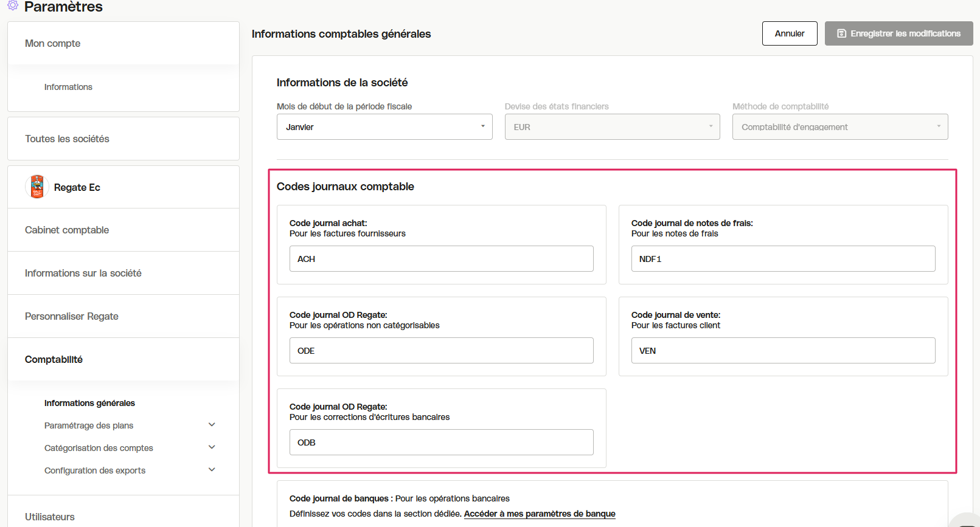This screenshot has width=980, height=527.
Task: Open Cabinet comptable settings
Action: [123, 230]
